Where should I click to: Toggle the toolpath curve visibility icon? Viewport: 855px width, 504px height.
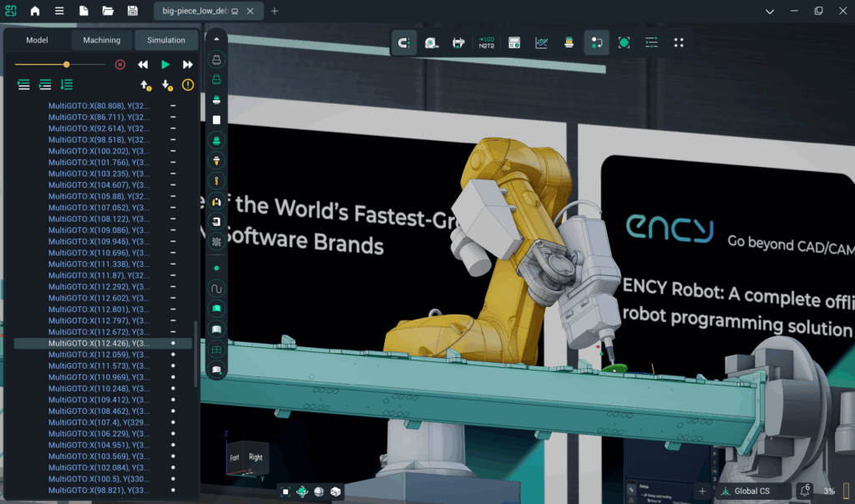coord(216,288)
